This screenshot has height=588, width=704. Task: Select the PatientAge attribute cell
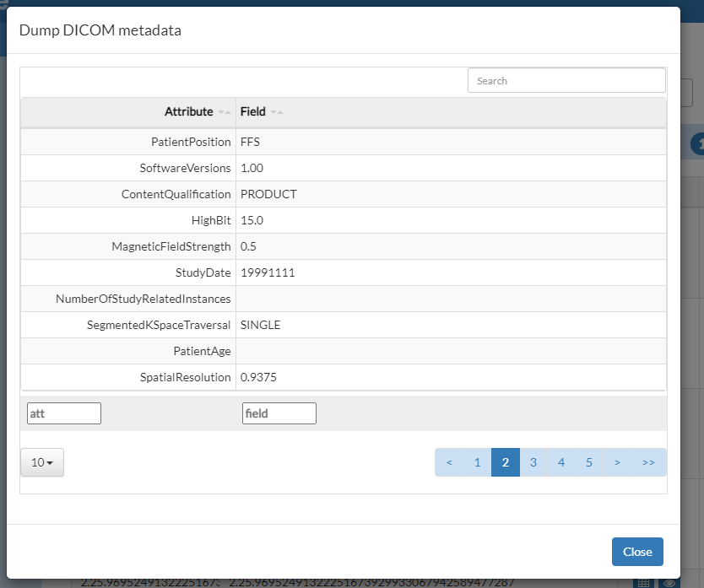pos(128,351)
